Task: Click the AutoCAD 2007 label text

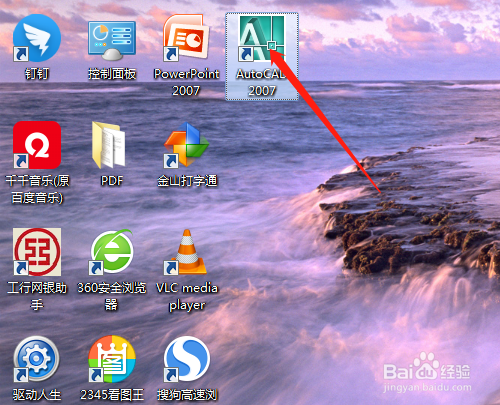Action: [262, 82]
